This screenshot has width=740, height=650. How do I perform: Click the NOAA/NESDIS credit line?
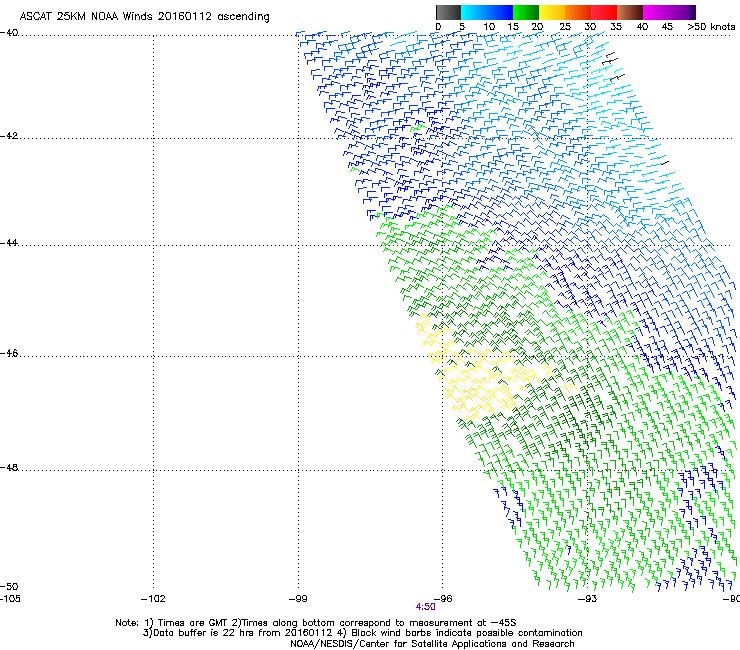(432, 644)
